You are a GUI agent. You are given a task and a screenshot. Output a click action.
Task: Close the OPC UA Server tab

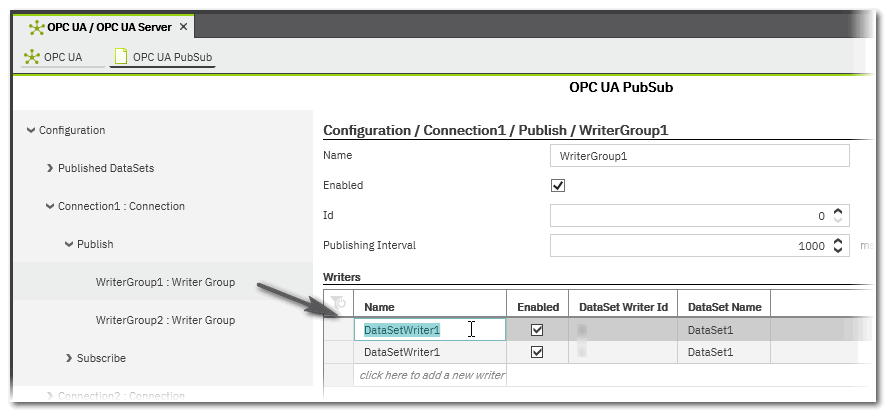(184, 27)
